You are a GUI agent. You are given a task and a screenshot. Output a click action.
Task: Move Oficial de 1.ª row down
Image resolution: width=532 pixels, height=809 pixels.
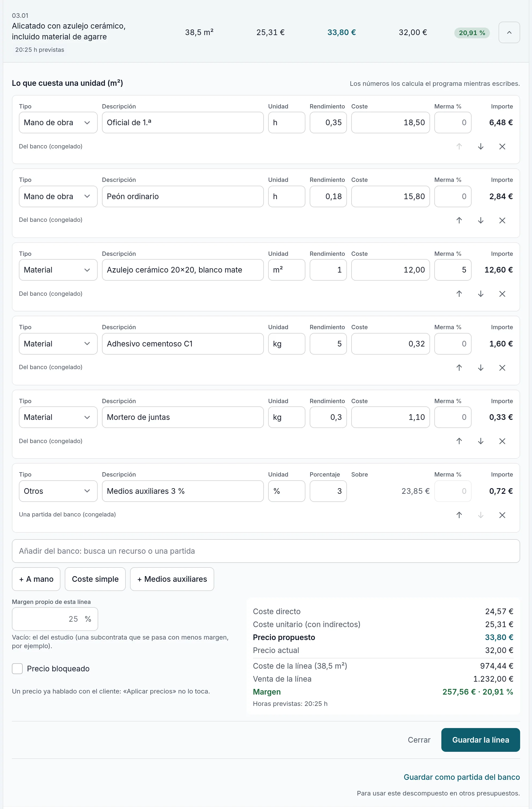point(481,147)
